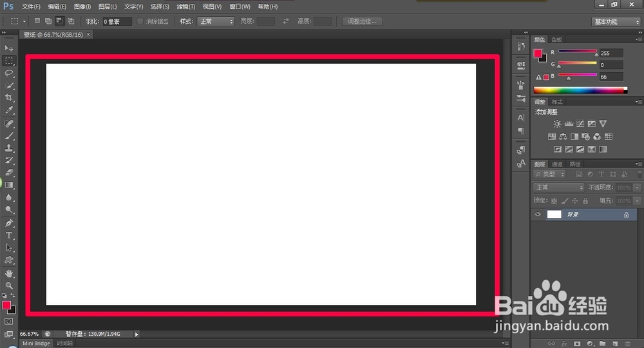Select the Crop tool
Screen dimensions: 644x348
(8, 97)
